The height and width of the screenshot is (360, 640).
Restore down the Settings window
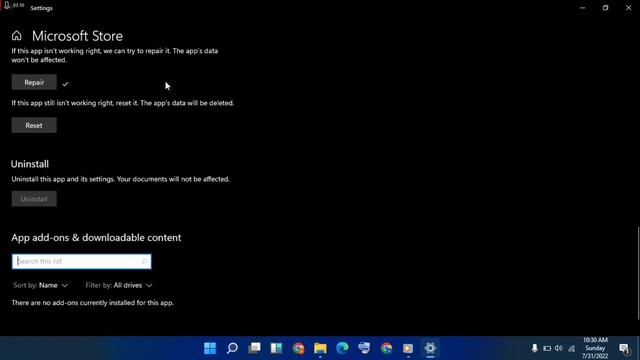pos(605,8)
